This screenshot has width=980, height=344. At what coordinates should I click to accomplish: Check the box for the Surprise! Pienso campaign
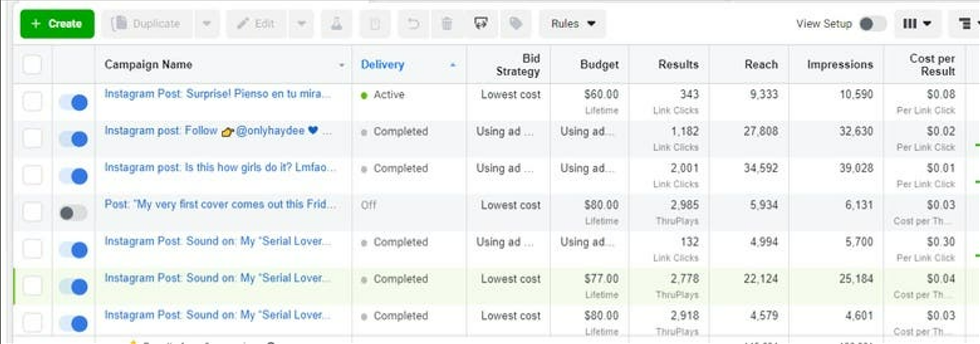click(32, 102)
